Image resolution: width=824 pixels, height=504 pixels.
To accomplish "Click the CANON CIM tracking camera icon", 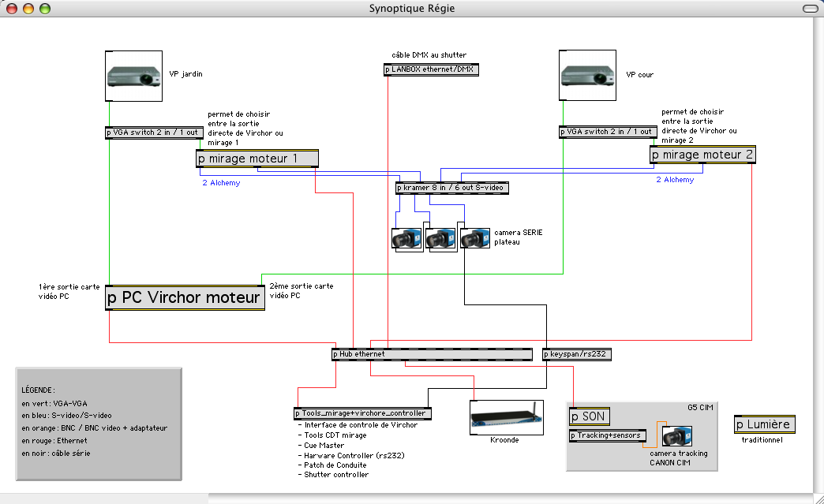I will tap(677, 436).
